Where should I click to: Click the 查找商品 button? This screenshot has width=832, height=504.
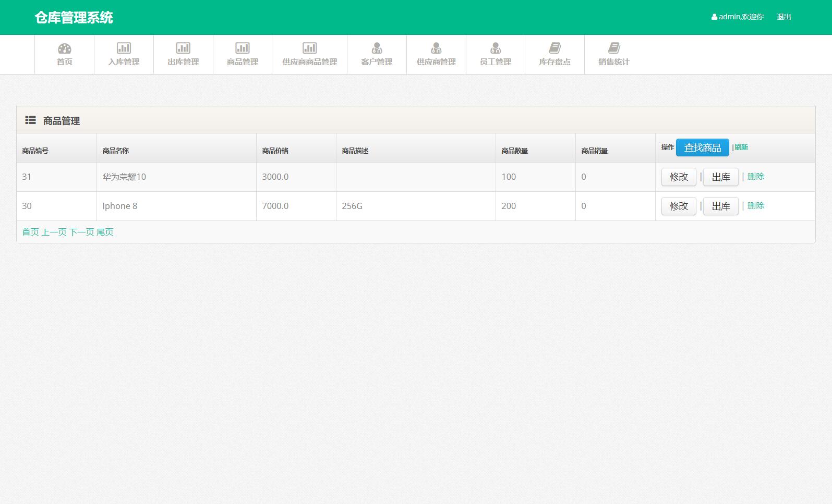702,147
